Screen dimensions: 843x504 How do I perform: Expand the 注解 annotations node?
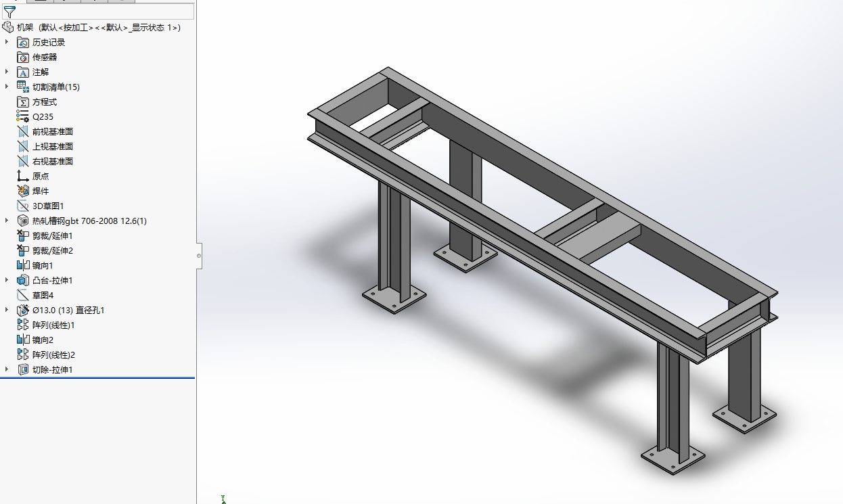[7, 72]
